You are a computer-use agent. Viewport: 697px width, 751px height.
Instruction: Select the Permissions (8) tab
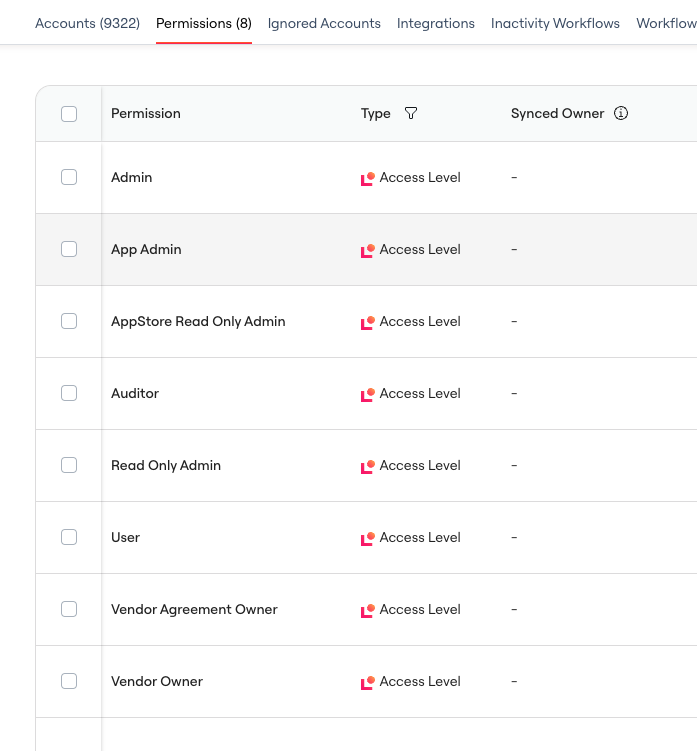[x=204, y=23]
